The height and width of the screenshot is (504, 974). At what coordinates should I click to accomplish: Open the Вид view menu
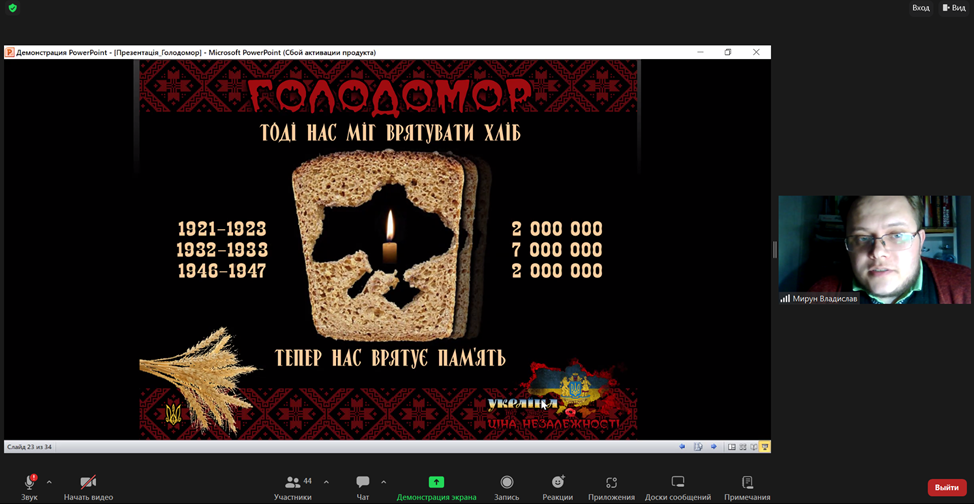click(x=954, y=8)
